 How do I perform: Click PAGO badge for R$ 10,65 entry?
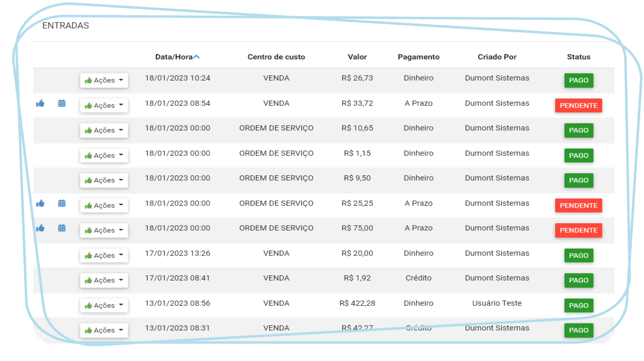tap(579, 130)
